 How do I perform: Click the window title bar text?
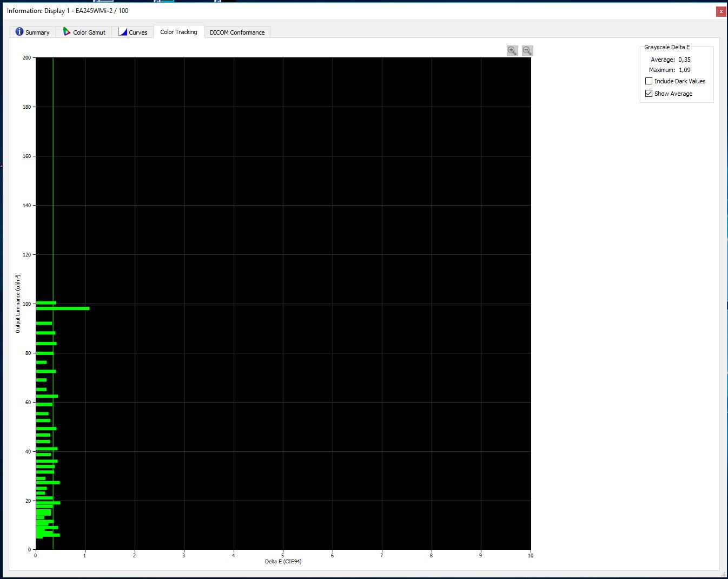[68, 11]
